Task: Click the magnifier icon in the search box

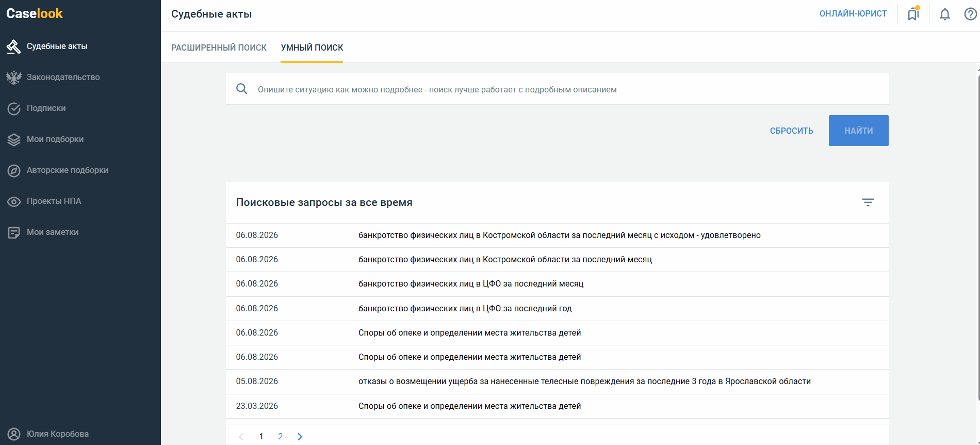Action: (x=241, y=89)
